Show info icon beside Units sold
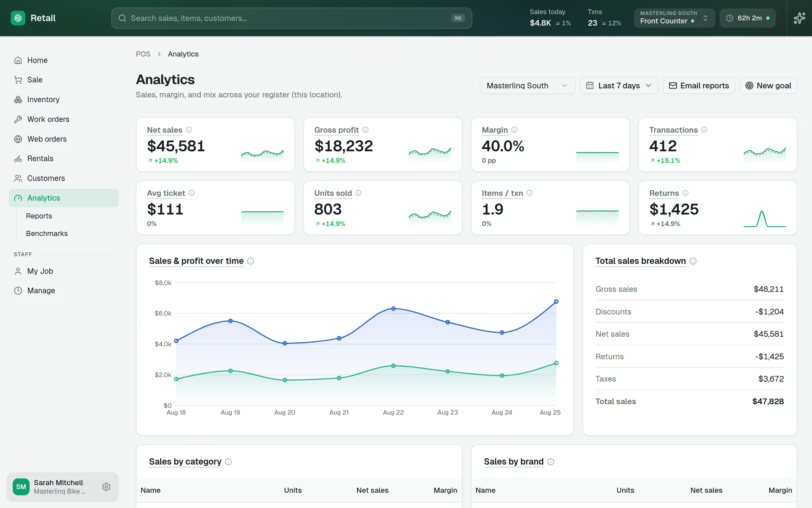812x508 pixels. [x=358, y=193]
